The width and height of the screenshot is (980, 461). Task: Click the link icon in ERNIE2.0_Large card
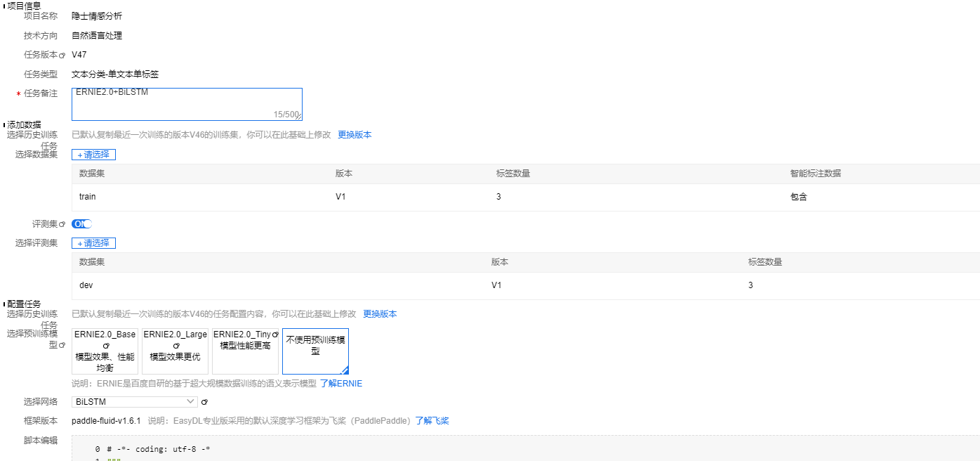(x=176, y=345)
